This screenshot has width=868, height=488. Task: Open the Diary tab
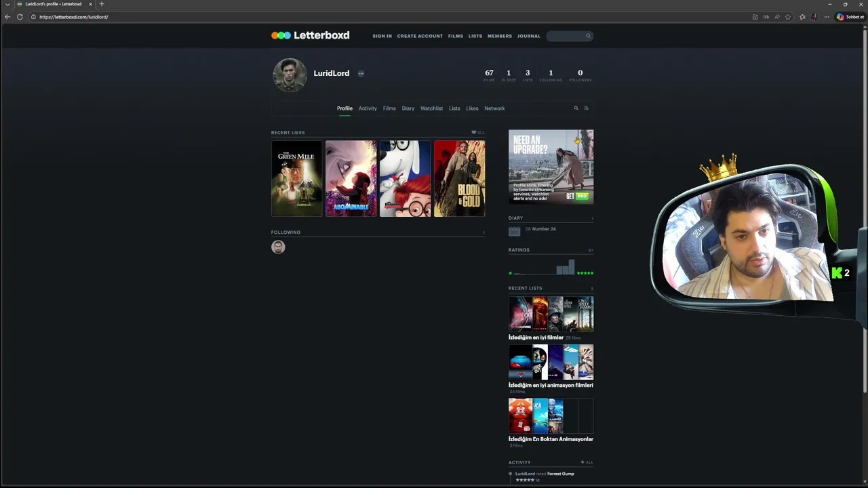click(x=408, y=108)
